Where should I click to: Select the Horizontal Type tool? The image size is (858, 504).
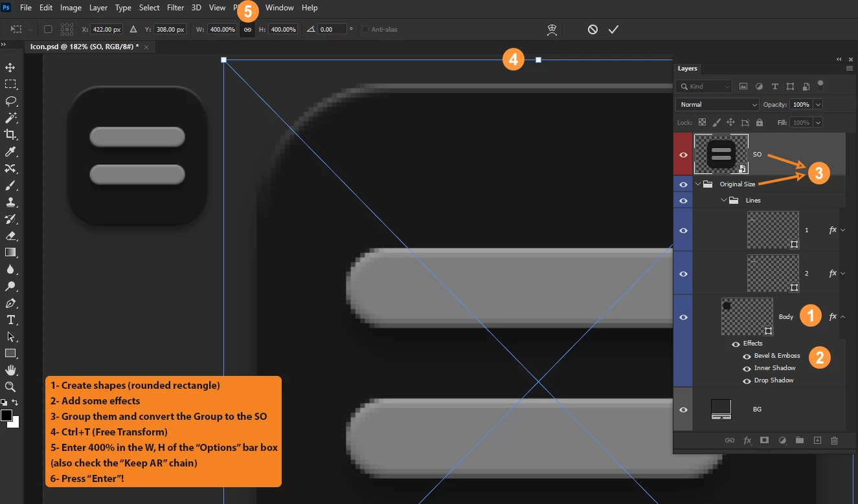click(10, 320)
